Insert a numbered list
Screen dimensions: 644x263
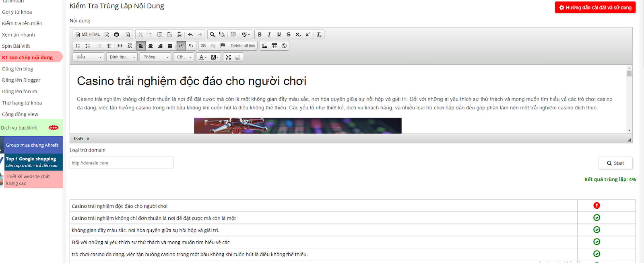(x=78, y=46)
